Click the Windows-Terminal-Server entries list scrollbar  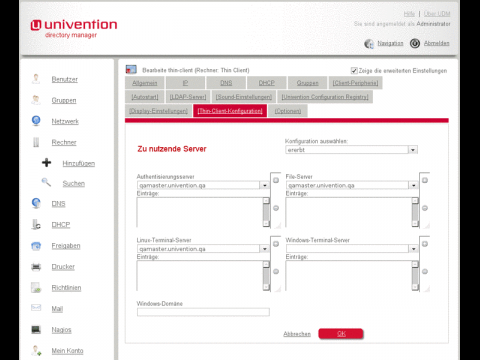(x=415, y=276)
